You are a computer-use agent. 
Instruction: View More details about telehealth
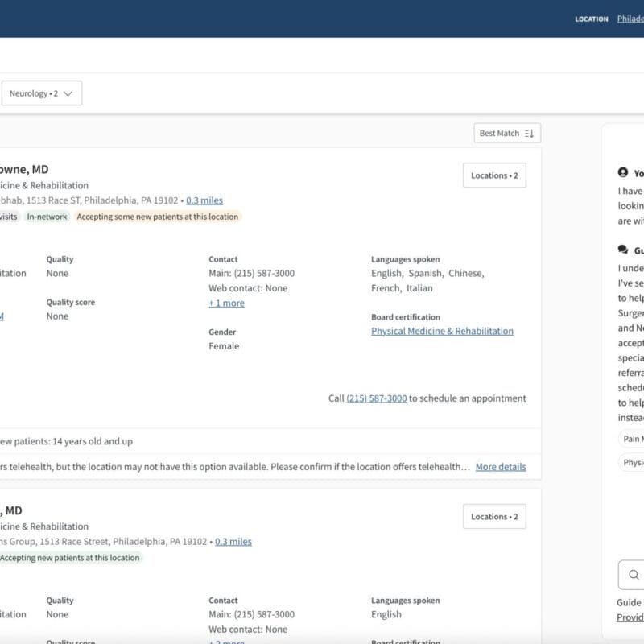click(x=500, y=467)
